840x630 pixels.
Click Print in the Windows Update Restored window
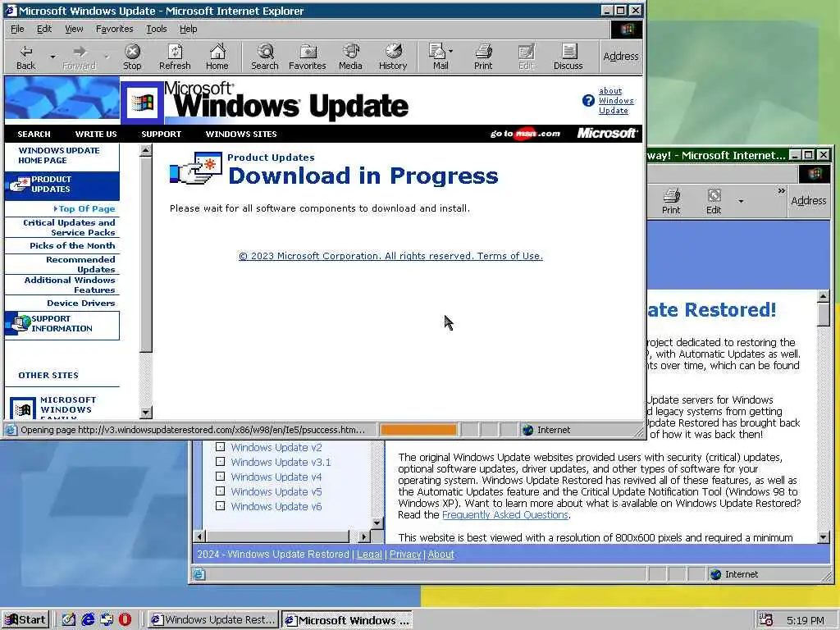coord(671,201)
